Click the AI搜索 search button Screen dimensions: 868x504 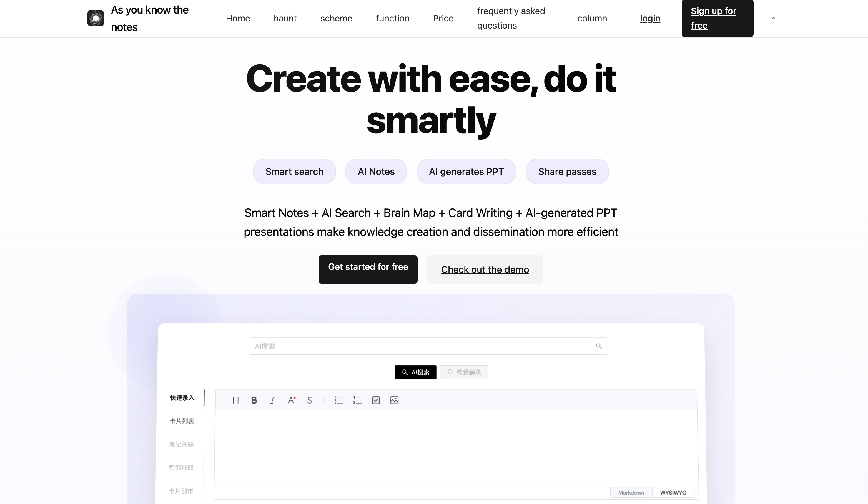click(x=415, y=372)
